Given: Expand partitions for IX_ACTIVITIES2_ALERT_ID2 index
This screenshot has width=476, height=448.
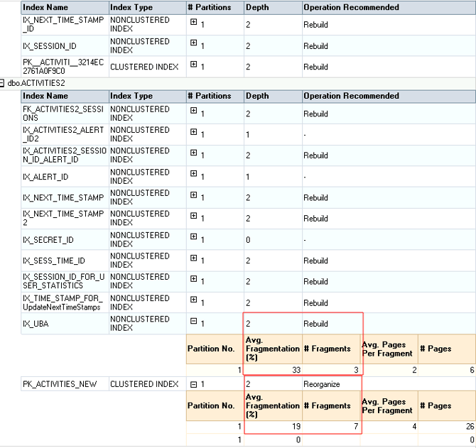Looking at the screenshot, I should [193, 131].
